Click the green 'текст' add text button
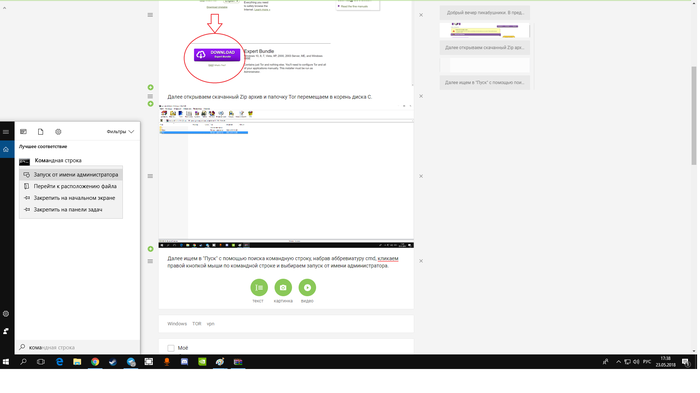 coord(259,288)
